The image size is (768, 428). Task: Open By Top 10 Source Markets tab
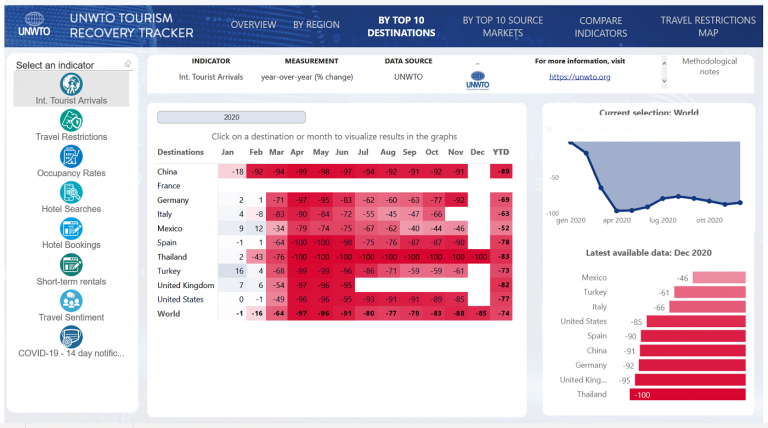[503, 26]
